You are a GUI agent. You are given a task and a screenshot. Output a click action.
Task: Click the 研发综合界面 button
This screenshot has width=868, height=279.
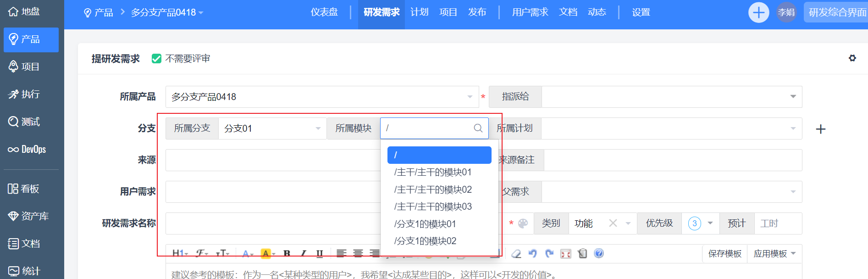837,12
